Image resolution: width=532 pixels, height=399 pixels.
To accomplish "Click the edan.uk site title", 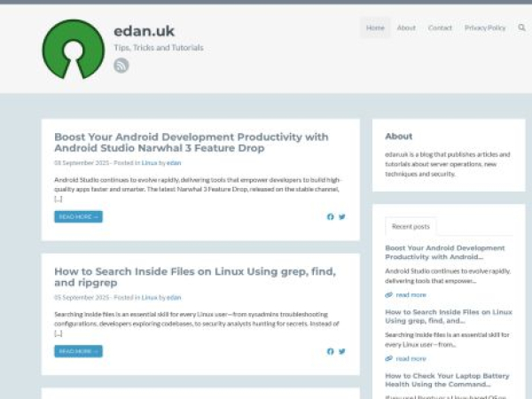I will (145, 31).
